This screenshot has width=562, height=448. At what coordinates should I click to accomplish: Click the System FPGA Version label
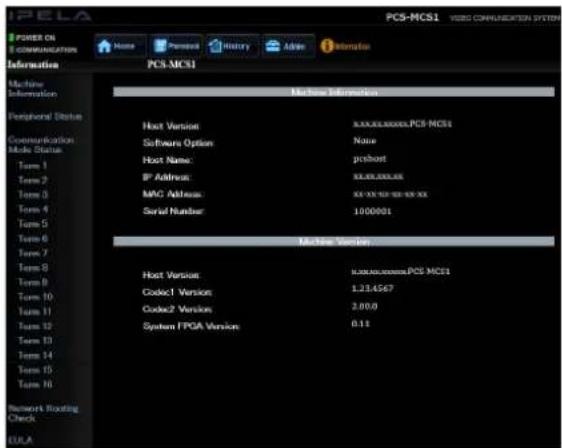point(191,326)
